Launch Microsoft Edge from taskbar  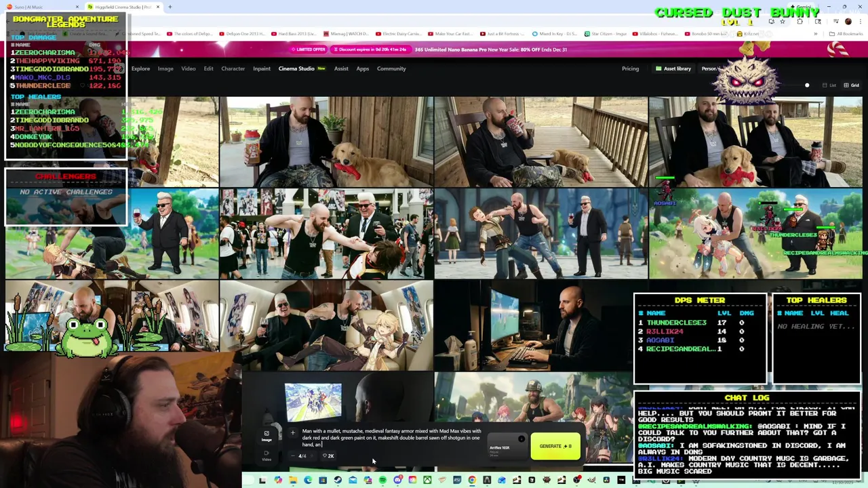pyautogui.click(x=307, y=480)
